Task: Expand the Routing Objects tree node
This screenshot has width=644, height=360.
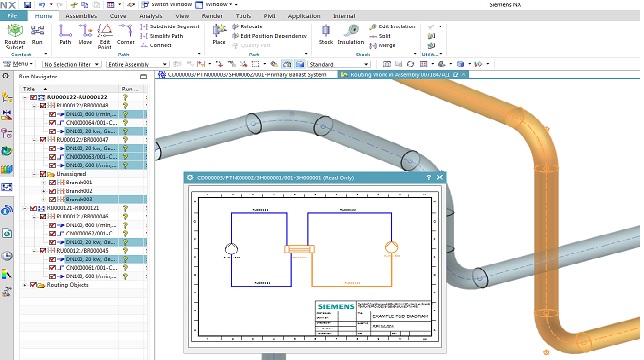Action: pyautogui.click(x=25, y=285)
